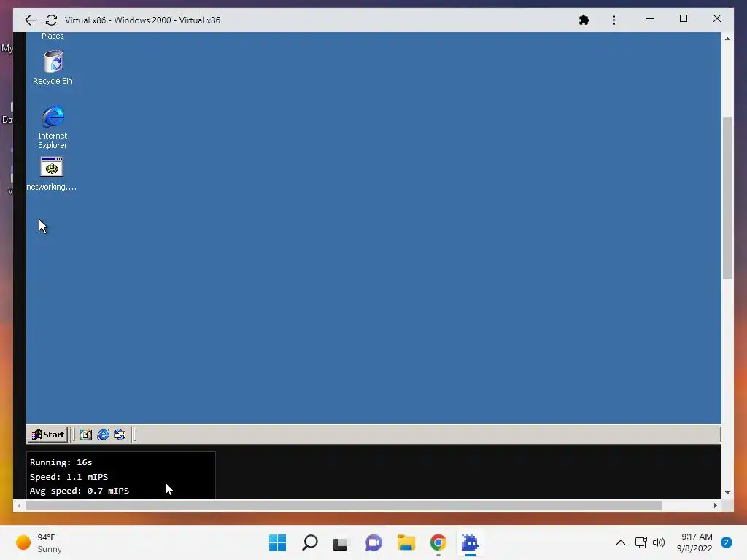Click the 'Places' desktop icon label
The image size is (747, 560).
(53, 36)
